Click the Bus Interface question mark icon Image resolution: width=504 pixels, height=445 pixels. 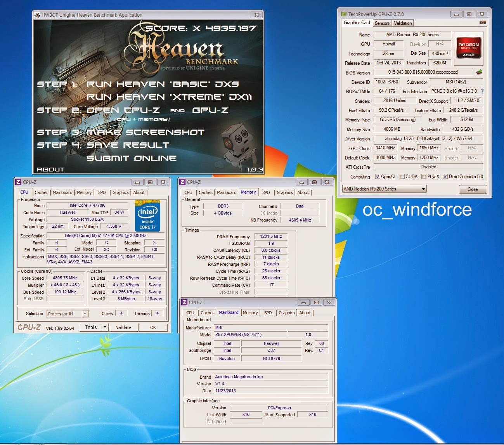[482, 91]
